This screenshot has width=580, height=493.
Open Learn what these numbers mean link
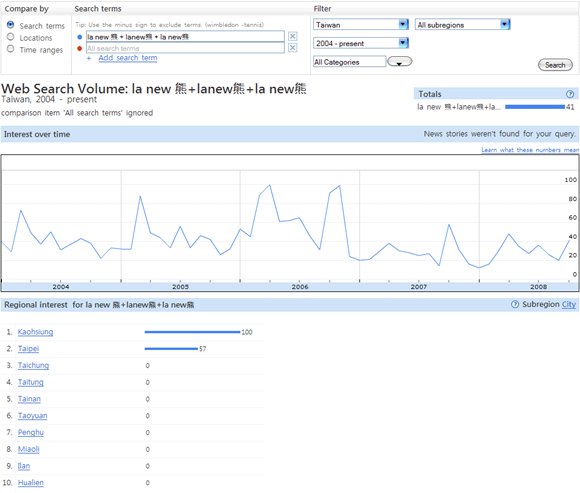[530, 150]
